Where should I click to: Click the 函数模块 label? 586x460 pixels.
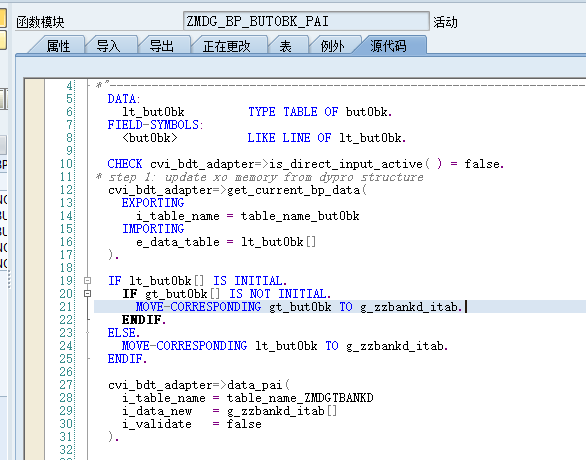pyautogui.click(x=40, y=22)
